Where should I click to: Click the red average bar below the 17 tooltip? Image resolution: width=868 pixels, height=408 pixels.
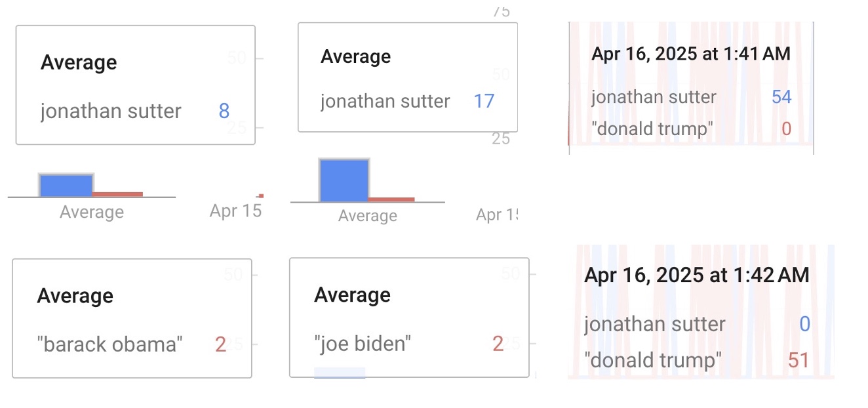(391, 199)
